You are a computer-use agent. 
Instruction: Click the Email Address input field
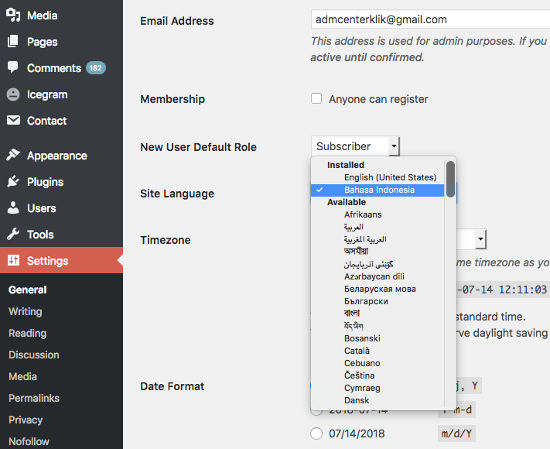[430, 19]
